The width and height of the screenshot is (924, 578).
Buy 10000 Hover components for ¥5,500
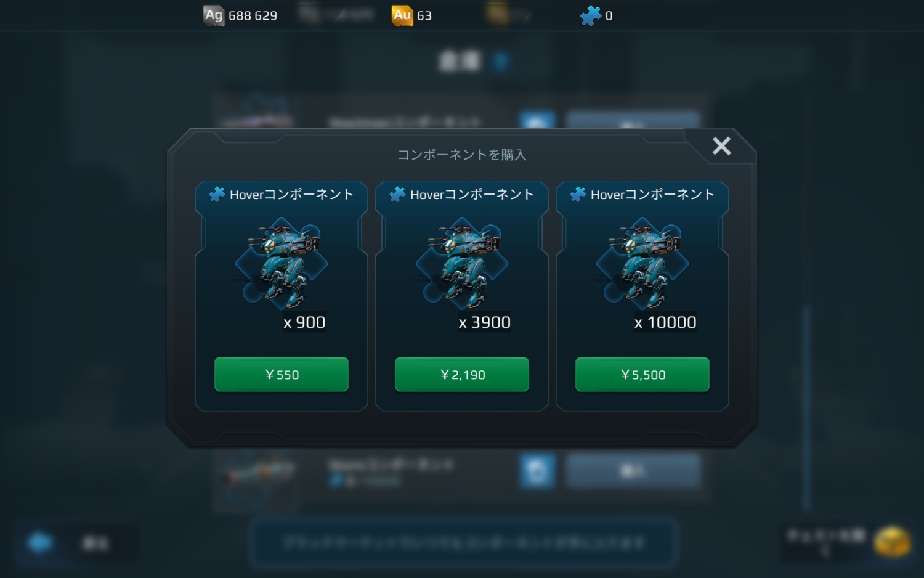[642, 374]
